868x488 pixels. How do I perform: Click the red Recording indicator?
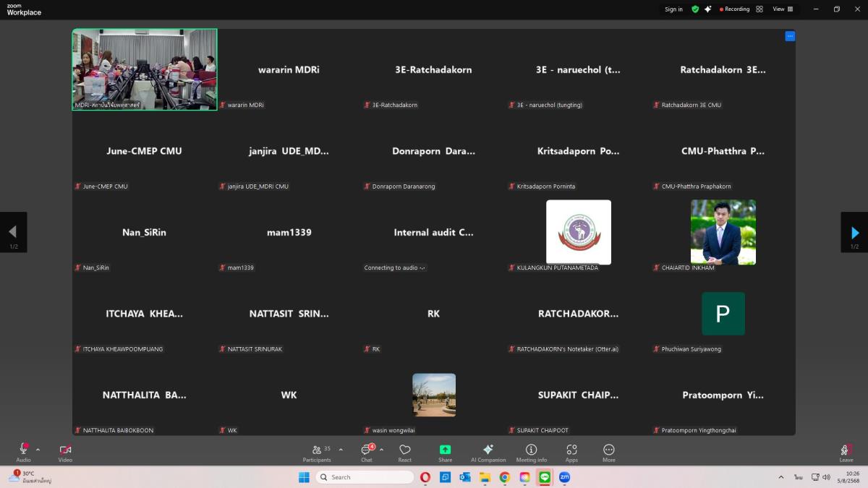(734, 9)
